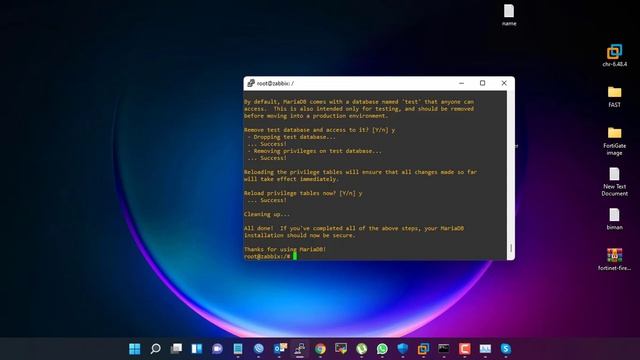
Task: Select the chr-6.48.4 VMware desktop icon
Action: (614, 56)
